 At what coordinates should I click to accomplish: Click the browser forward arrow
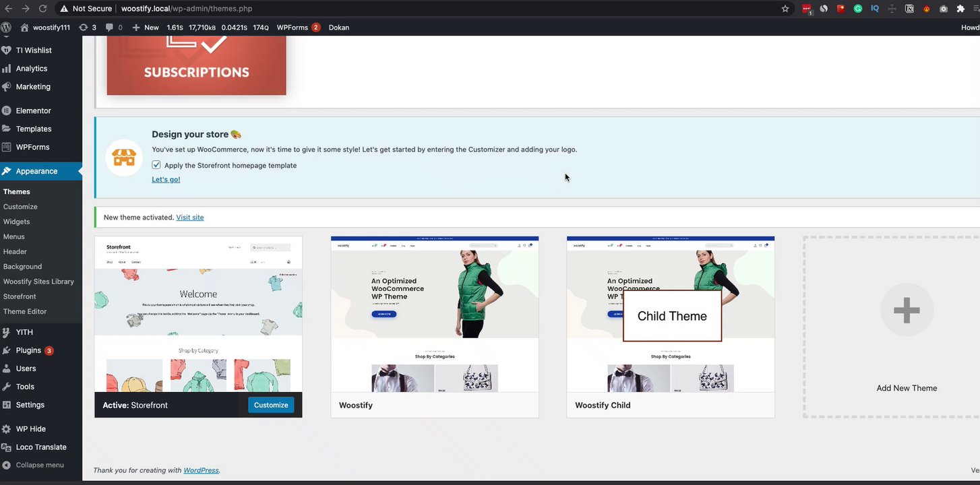point(26,9)
